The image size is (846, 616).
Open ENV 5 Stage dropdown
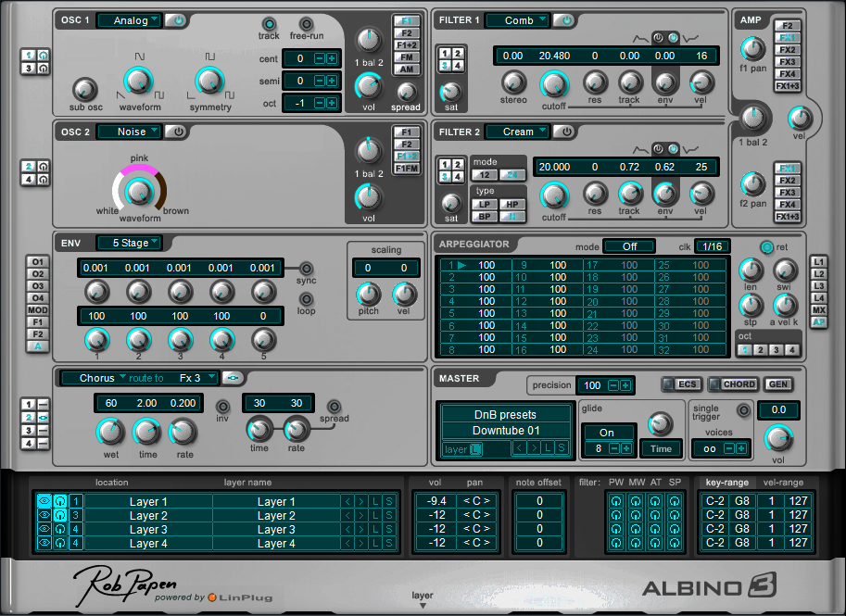coord(130,243)
